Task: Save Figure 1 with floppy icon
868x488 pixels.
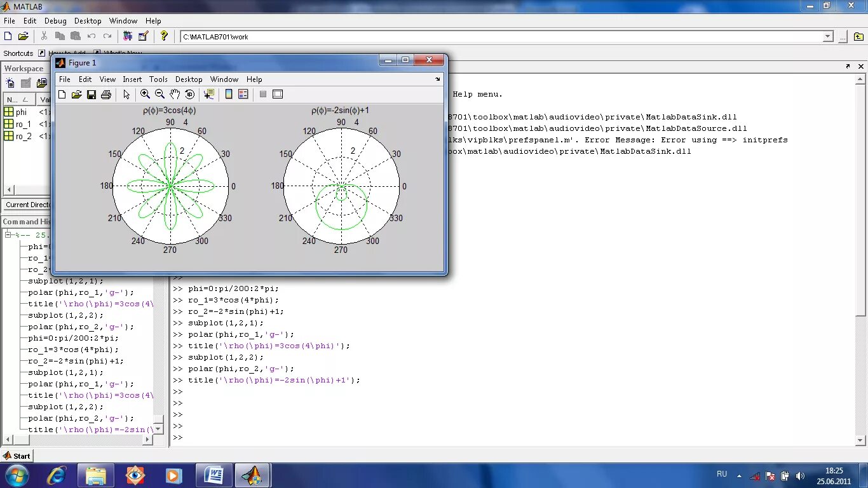Action: (91, 95)
